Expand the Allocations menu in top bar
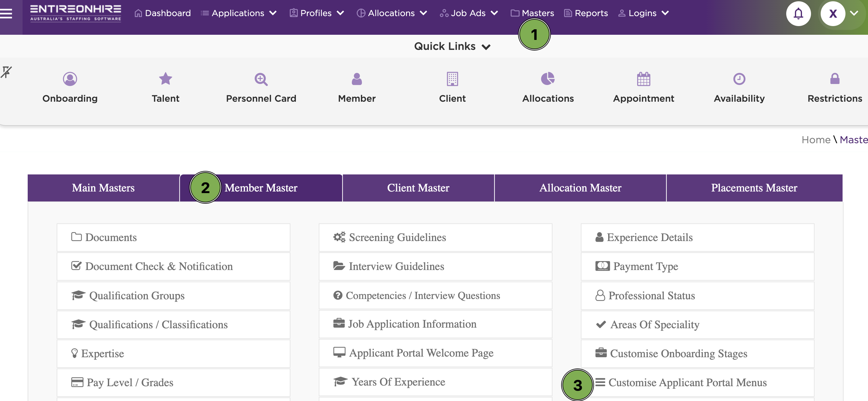 pos(392,13)
